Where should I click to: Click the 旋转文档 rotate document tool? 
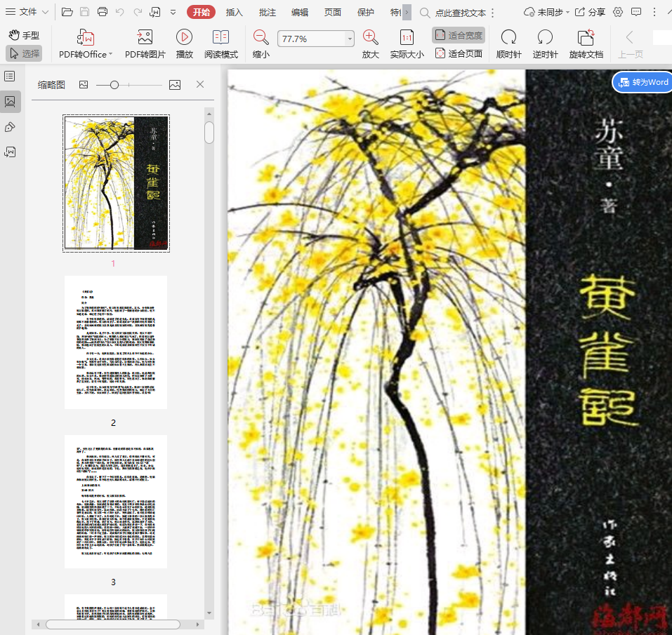coord(586,44)
